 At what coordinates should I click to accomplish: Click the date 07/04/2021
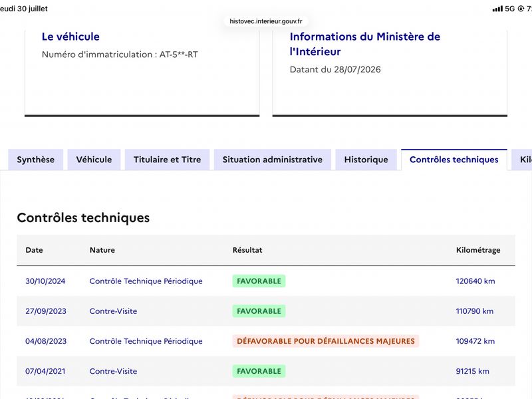(45, 371)
